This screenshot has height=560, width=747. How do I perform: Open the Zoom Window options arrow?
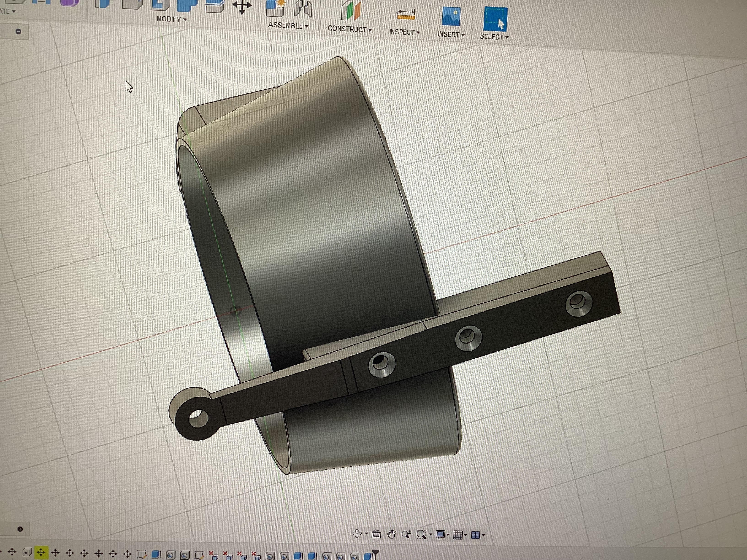click(430, 535)
